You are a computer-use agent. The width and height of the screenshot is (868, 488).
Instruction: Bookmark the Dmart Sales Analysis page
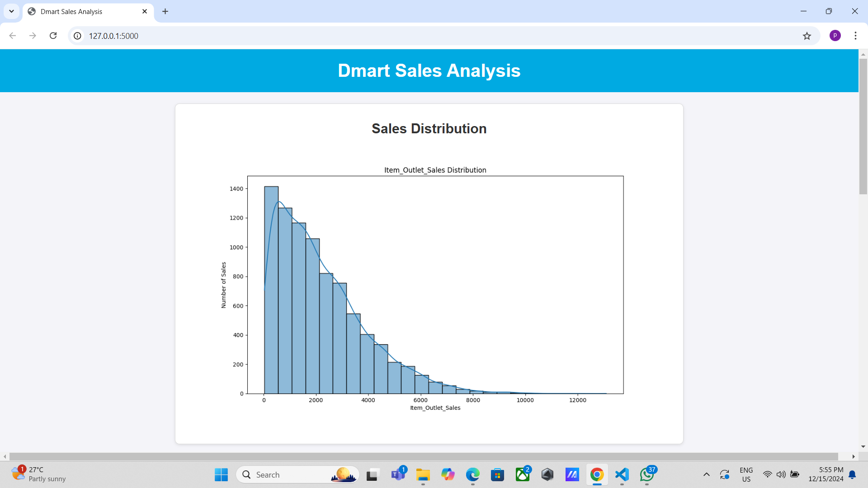807,36
